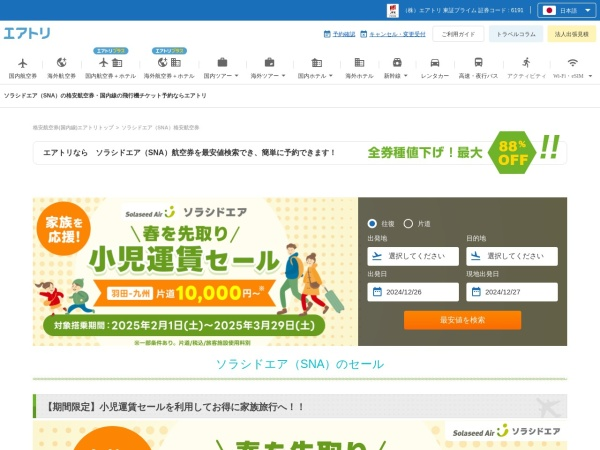Image resolution: width=600 pixels, height=450 pixels.
Task: Click ソラシドエア（SNA）のセール heading
Action: click(300, 364)
